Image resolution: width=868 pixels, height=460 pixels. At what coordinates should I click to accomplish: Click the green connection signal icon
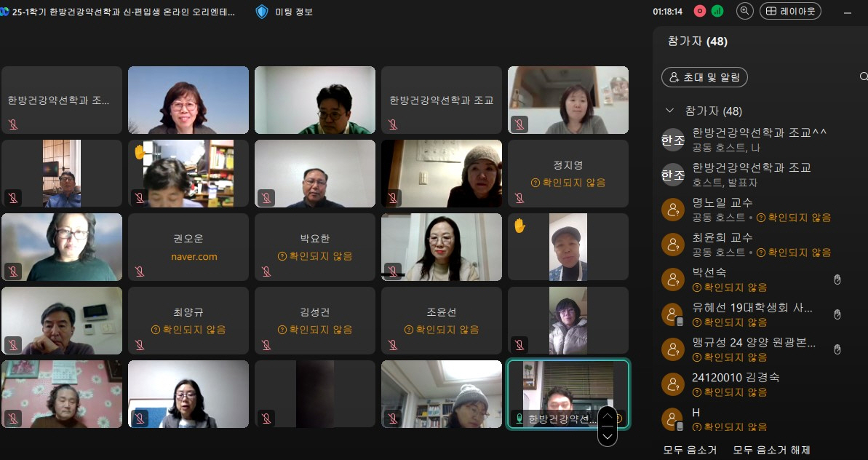coord(718,10)
